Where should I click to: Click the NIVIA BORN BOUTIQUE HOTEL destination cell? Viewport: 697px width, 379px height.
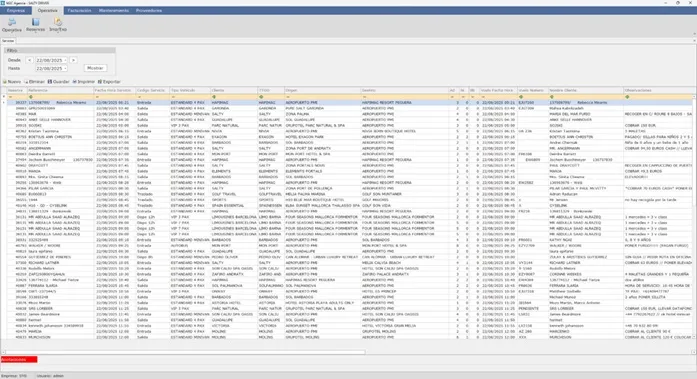405,131
